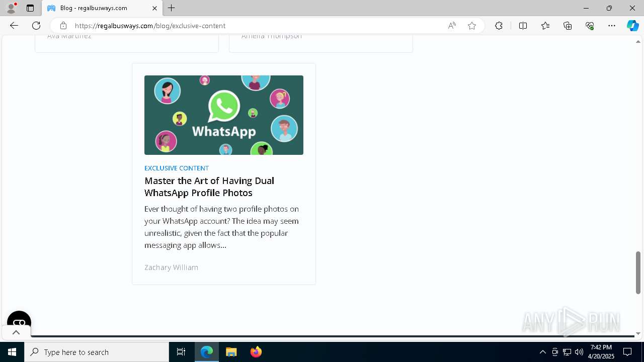644x362 pixels.
Task: Open the Extensions puzzle icon
Action: point(499,26)
